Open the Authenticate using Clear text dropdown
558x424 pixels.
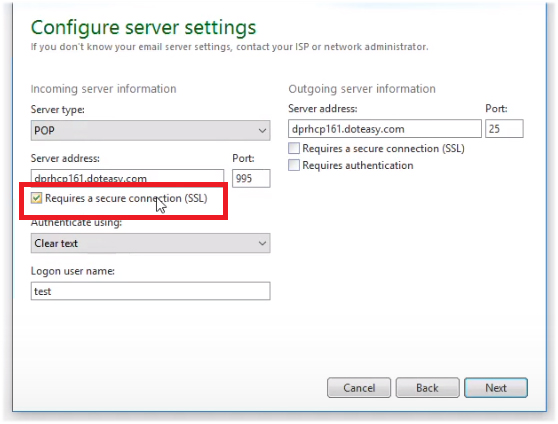150,244
